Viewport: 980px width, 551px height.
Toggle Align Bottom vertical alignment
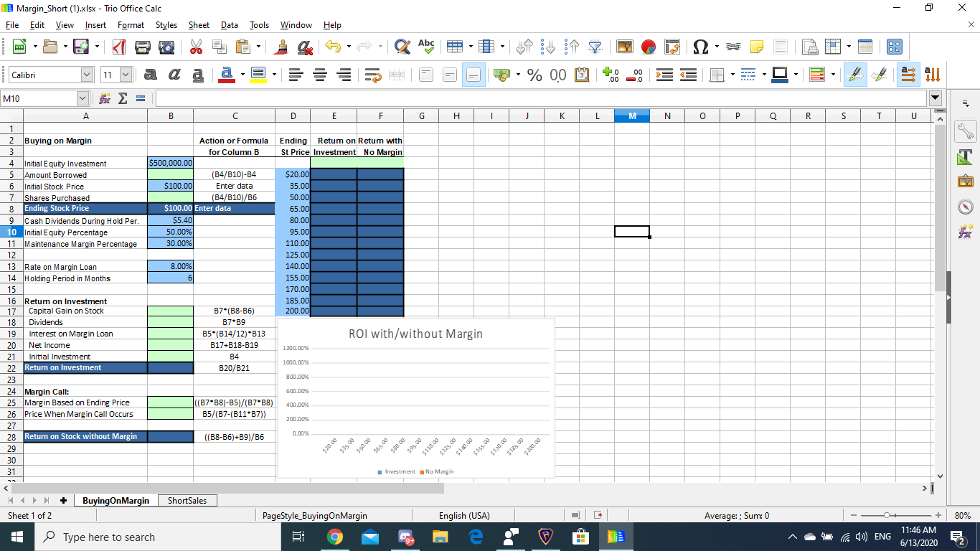click(473, 75)
